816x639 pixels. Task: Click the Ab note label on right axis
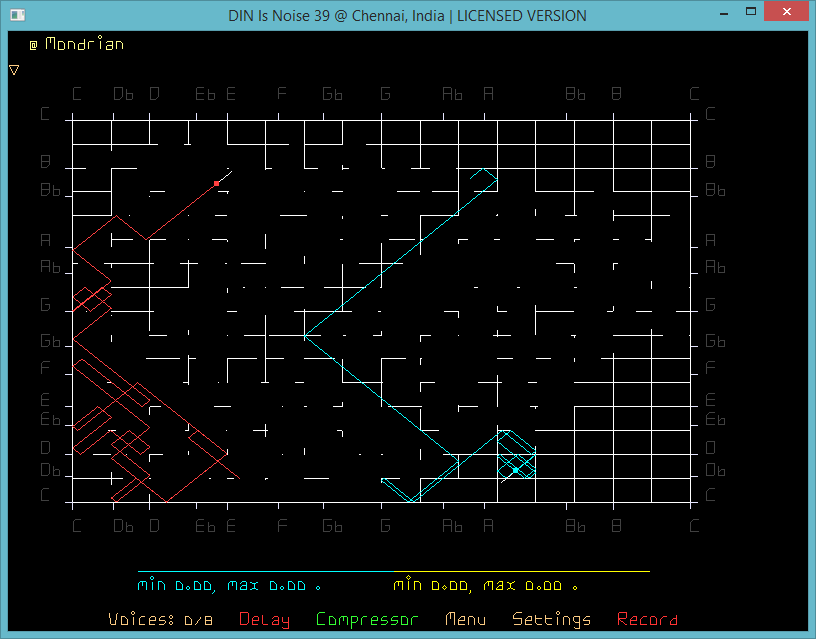point(715,267)
